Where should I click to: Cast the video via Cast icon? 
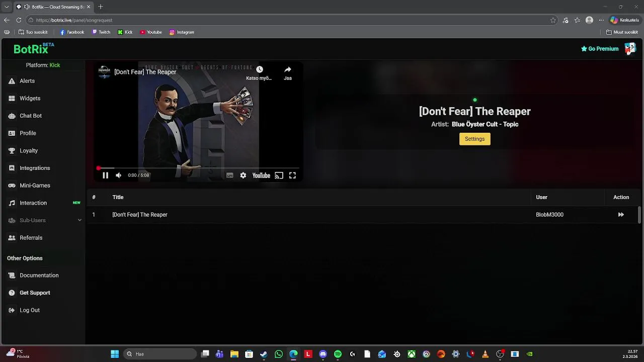279,175
